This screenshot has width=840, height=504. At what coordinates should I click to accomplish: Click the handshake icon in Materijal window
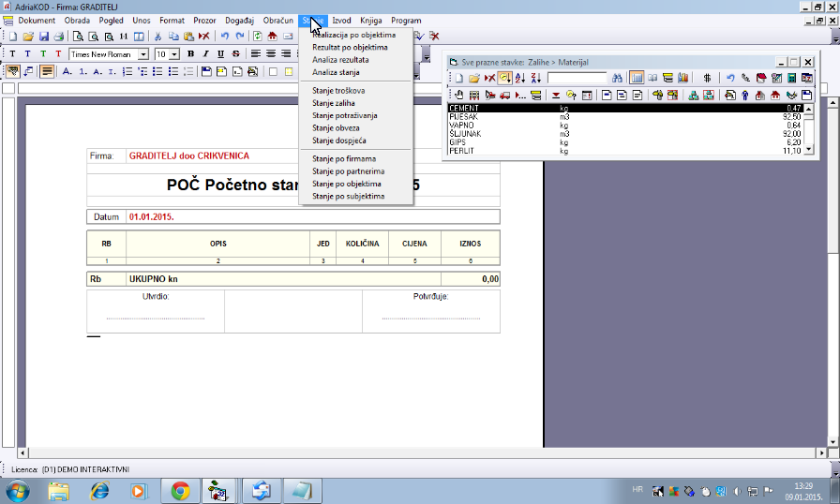click(x=792, y=96)
